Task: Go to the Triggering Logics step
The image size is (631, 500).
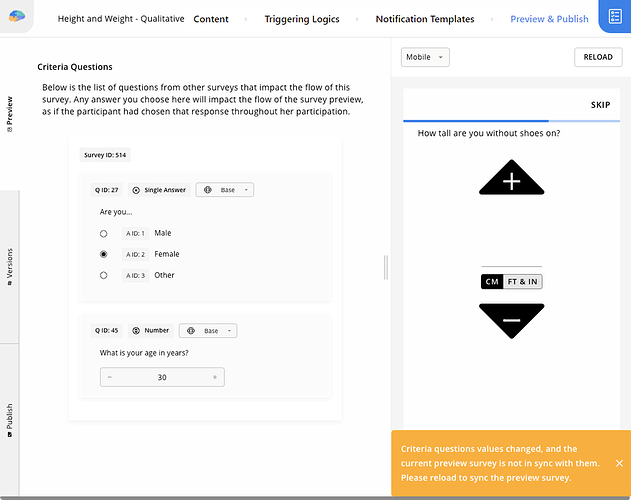Action: click(x=302, y=19)
